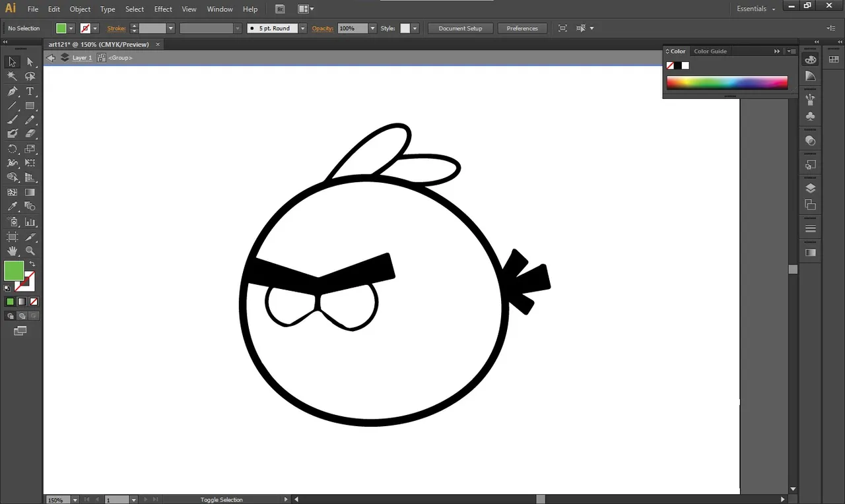845x504 pixels.
Task: Choose the Free Transform tool
Action: pyautogui.click(x=30, y=163)
